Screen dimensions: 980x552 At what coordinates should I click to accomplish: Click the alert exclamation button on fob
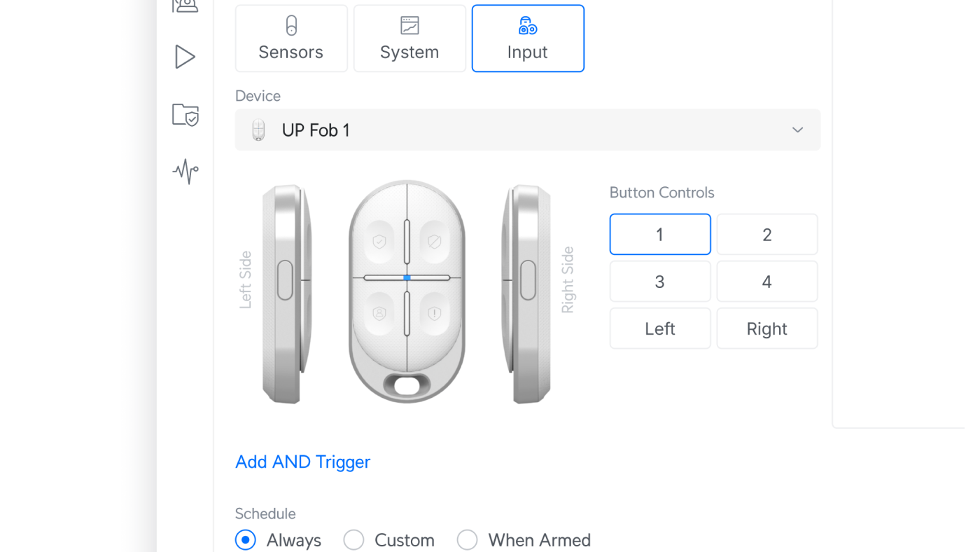(x=434, y=313)
